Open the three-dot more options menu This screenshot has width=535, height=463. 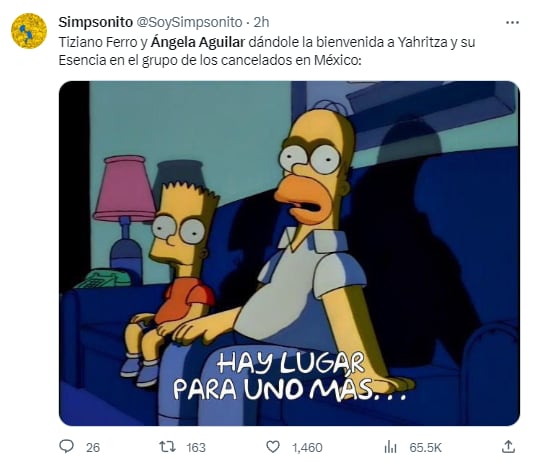512,23
